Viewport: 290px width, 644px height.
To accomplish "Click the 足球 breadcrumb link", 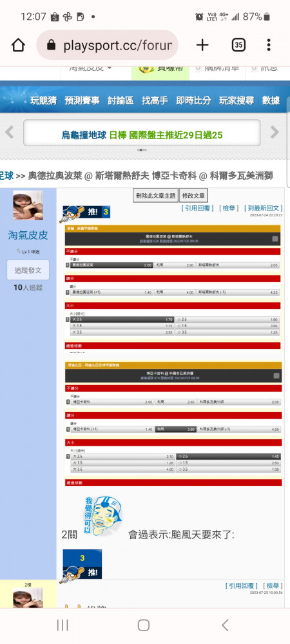I will click(6, 176).
